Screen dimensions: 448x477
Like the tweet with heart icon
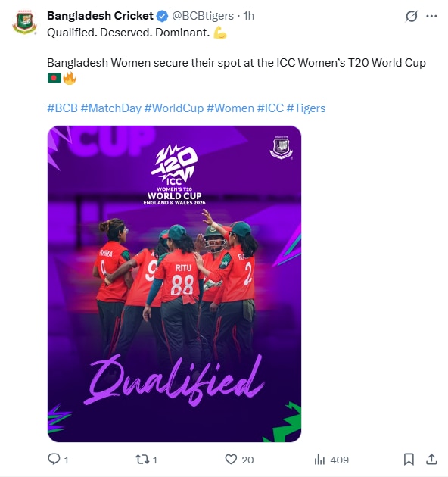coord(231,459)
